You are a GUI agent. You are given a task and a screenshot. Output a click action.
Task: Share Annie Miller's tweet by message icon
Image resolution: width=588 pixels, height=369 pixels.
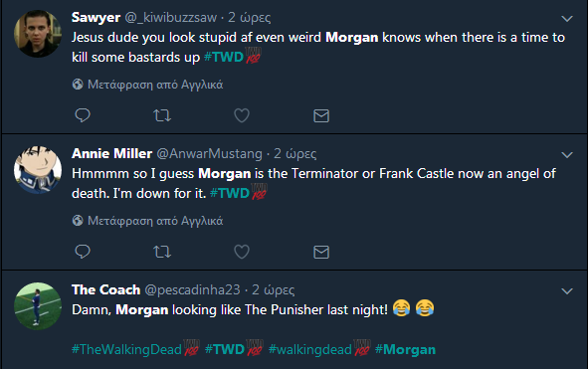pyautogui.click(x=321, y=252)
